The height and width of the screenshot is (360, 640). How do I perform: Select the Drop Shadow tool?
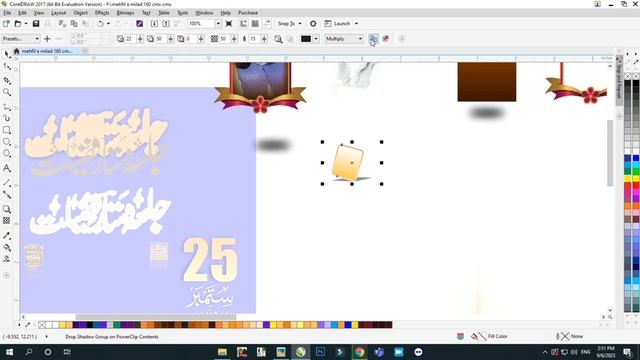7,209
